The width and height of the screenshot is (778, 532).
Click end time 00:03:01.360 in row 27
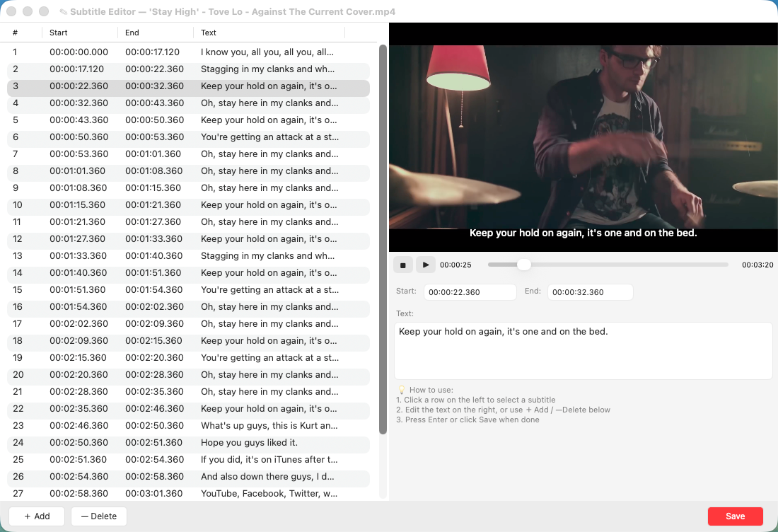[154, 493]
